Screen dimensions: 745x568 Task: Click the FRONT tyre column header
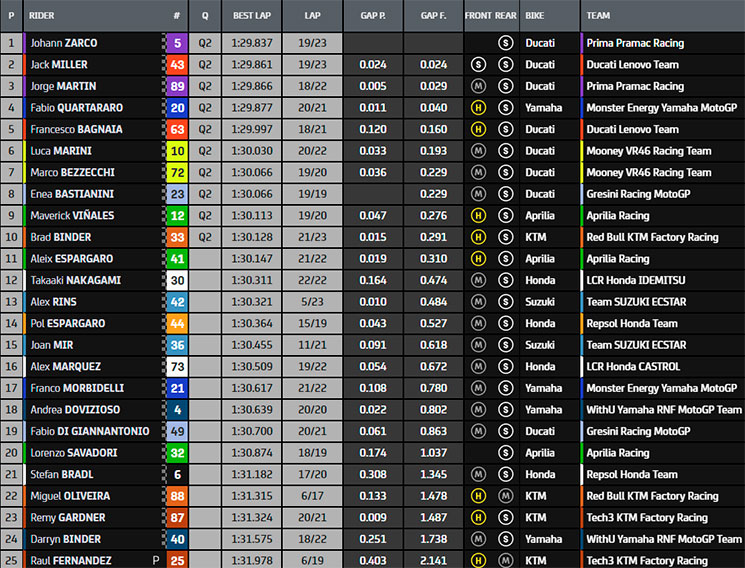478,16
